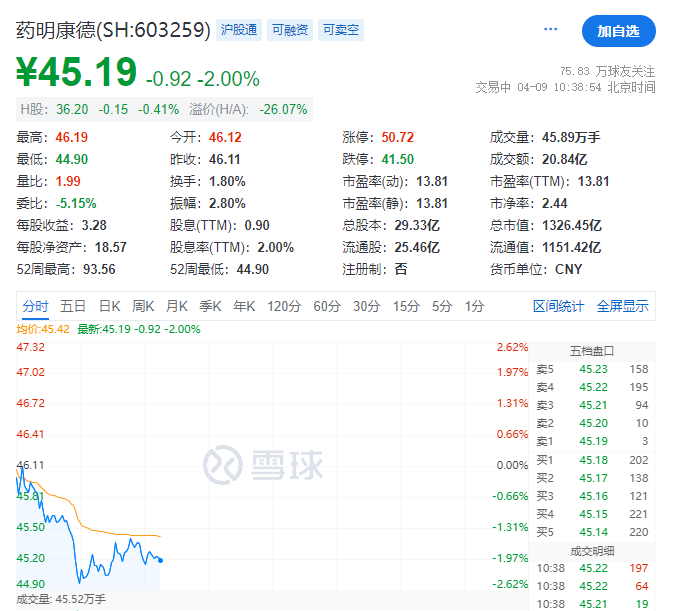Viewport: 679px width, 611px height.
Task: Click the 买4 order row at 45.15
Action: (x=592, y=514)
